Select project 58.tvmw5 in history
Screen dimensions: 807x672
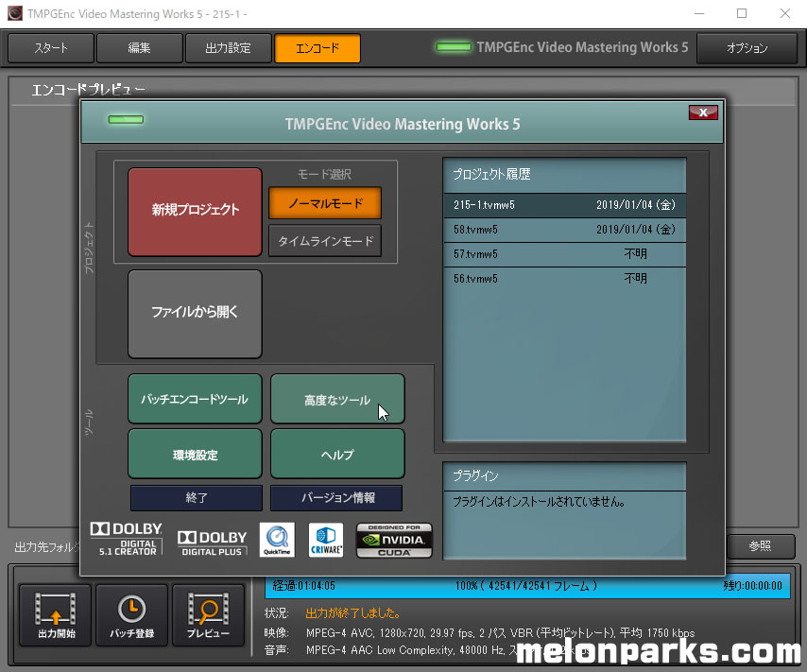point(564,230)
